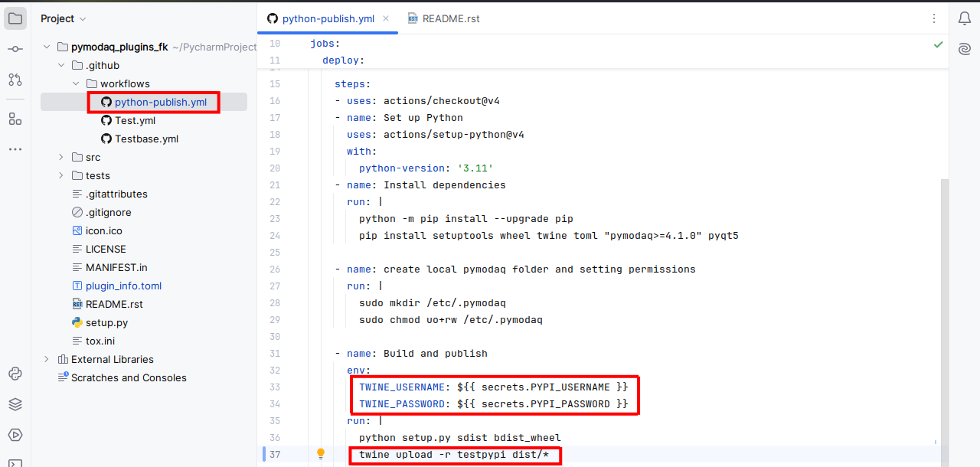Open the Structure tool window icon
The image size is (980, 467).
(15, 119)
